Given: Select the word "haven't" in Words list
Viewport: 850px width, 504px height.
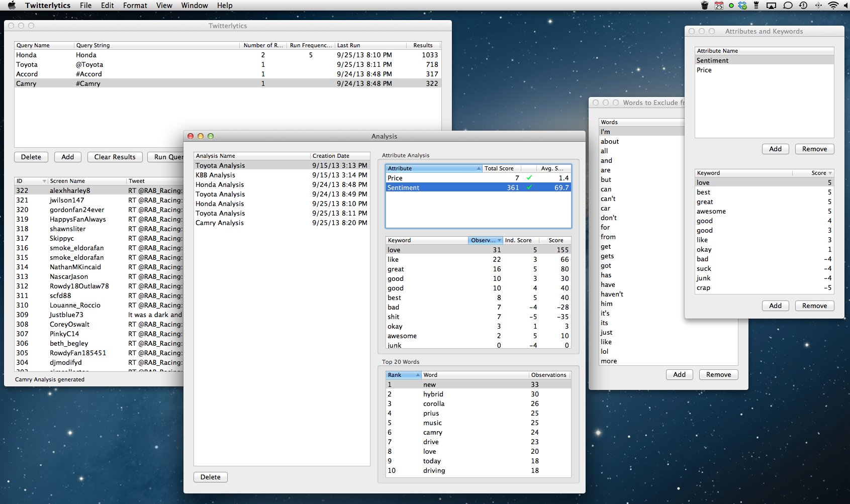Looking at the screenshot, I should 642,294.
